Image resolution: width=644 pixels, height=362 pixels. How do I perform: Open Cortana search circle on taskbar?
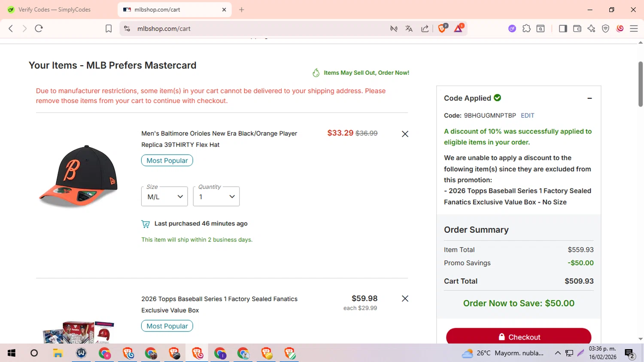point(34,353)
